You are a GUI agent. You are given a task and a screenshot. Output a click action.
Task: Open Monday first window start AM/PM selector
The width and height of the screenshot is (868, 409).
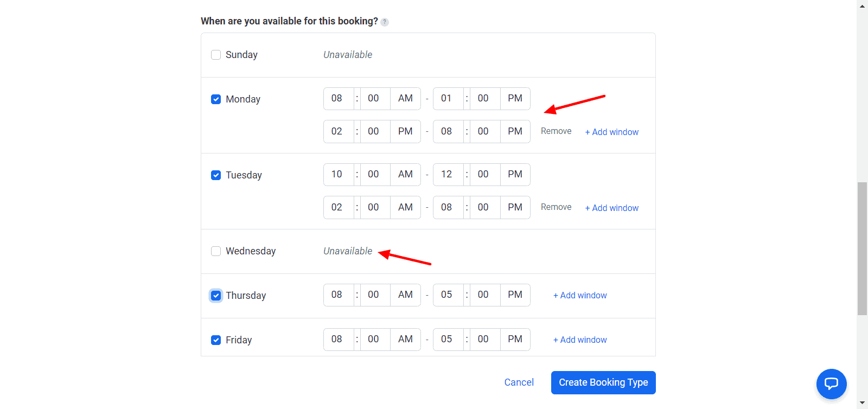click(405, 99)
